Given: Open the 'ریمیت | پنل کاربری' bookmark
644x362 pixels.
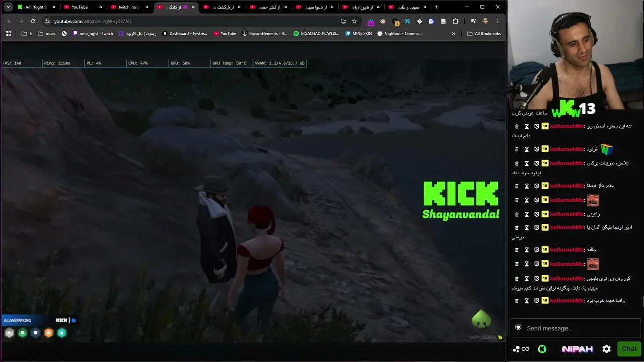Looking at the screenshot, I should [137, 34].
